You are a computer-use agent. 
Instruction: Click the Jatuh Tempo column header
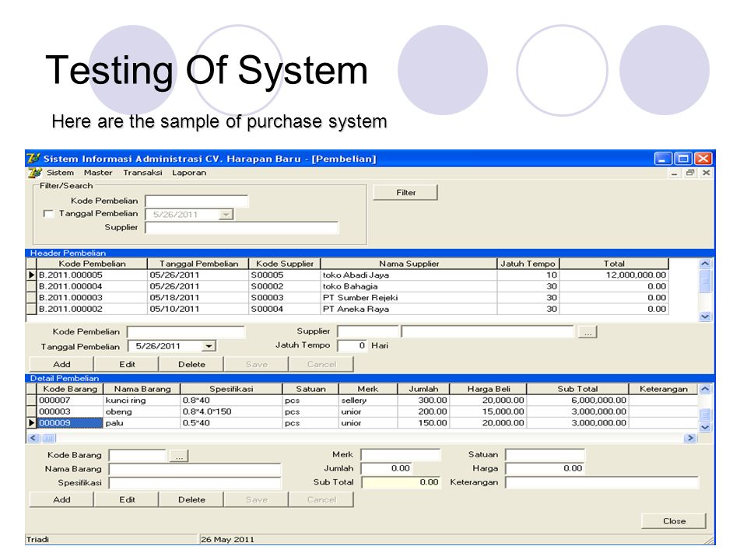(x=528, y=264)
